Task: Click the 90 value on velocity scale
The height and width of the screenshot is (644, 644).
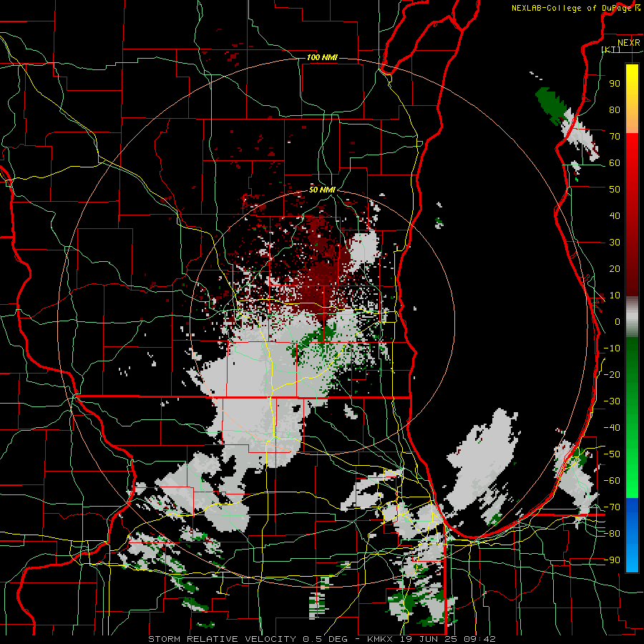Action: click(x=615, y=84)
